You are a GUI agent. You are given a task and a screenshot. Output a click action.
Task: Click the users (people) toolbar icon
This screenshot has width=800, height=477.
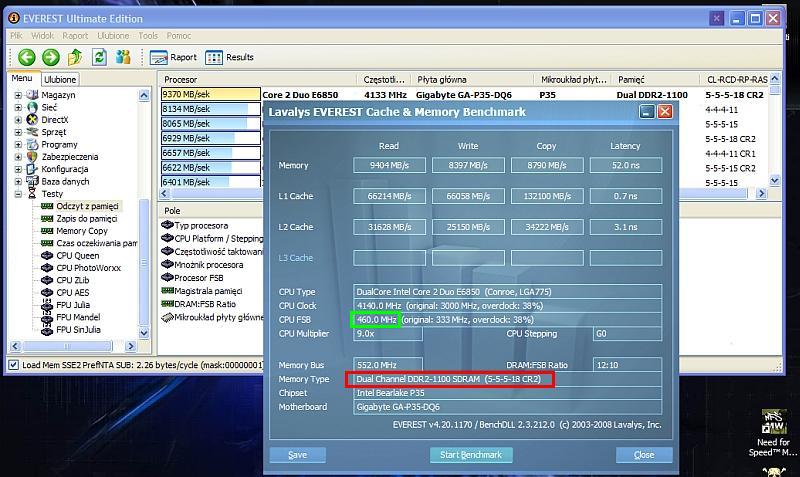click(123, 57)
